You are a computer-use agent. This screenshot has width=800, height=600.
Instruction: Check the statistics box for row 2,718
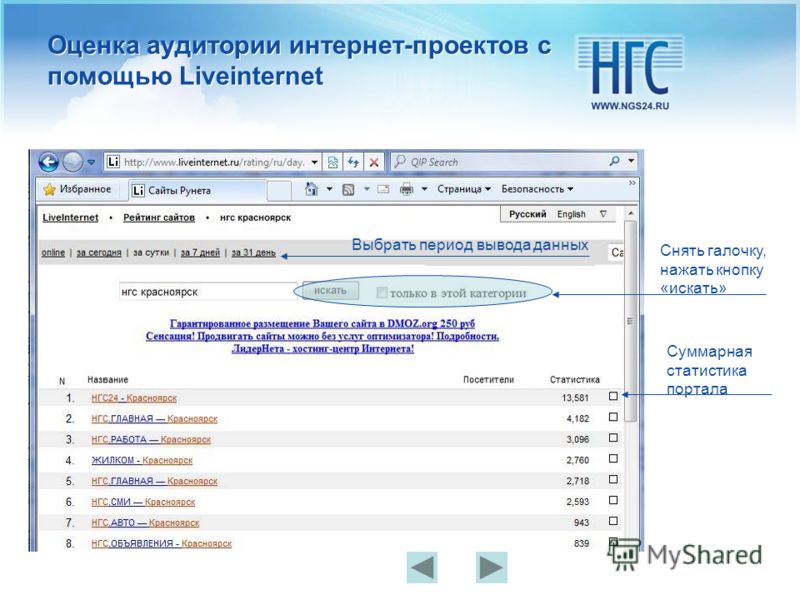pyautogui.click(x=613, y=480)
